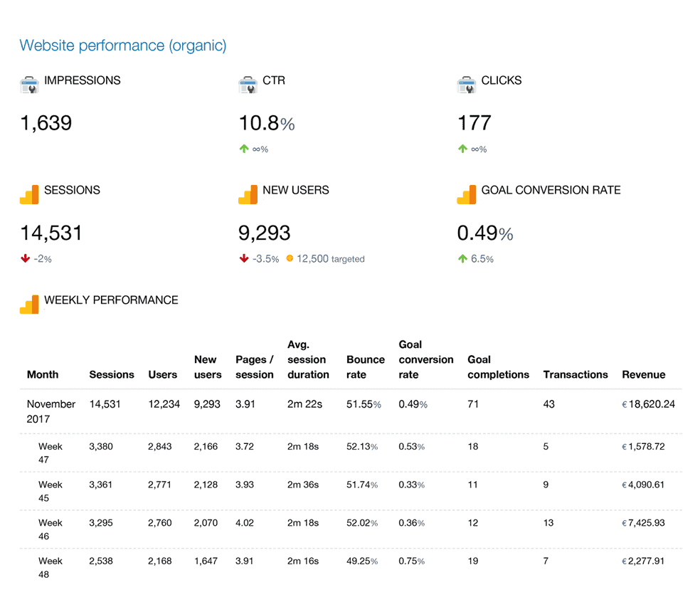Click the orange target dot by 12,500 targeted

[290, 259]
